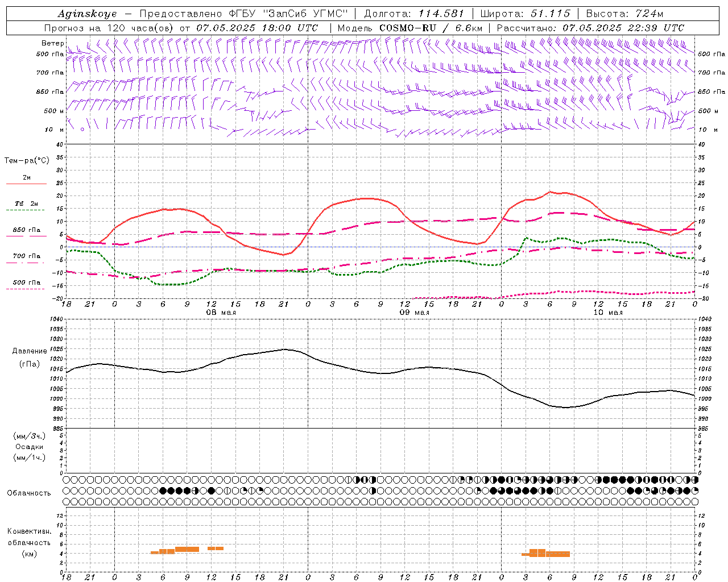The width and height of the screenshot is (728, 582).
Task: Click the 'Тем-ра(°C)' temperature panel label
Action: coord(27,161)
